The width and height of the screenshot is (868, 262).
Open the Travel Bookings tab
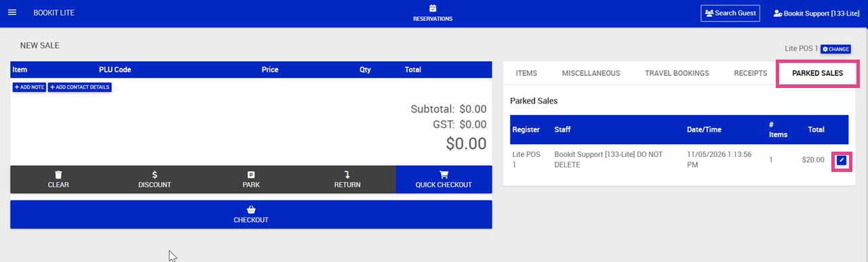point(677,73)
